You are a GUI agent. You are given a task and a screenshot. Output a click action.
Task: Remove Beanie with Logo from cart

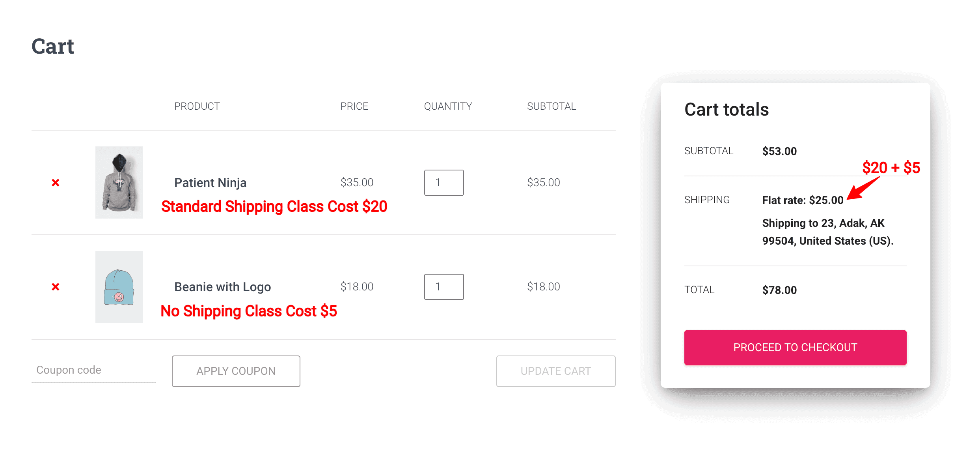point(56,287)
